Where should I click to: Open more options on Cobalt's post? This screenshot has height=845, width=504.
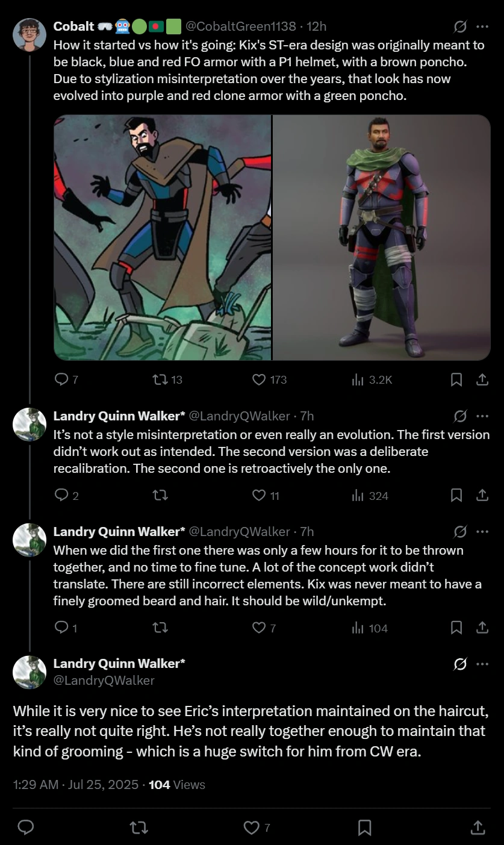click(482, 27)
